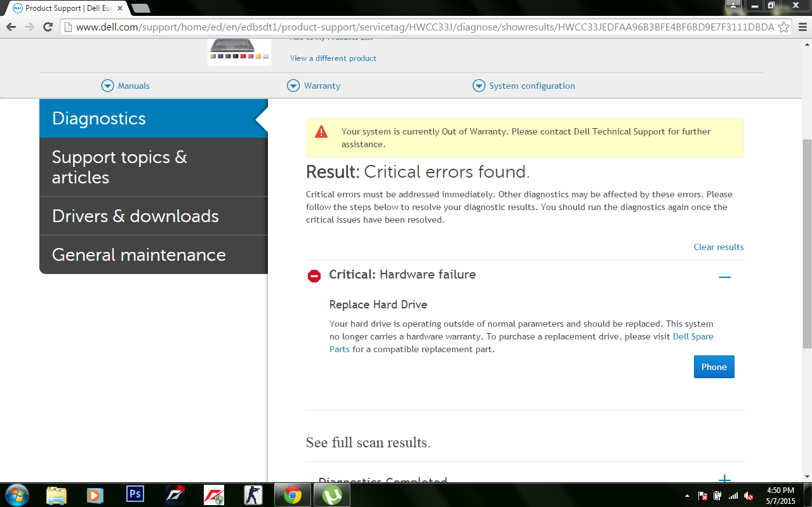Viewport: 812px width, 507px height.
Task: Open the Chrome menu button
Action: [x=801, y=27]
